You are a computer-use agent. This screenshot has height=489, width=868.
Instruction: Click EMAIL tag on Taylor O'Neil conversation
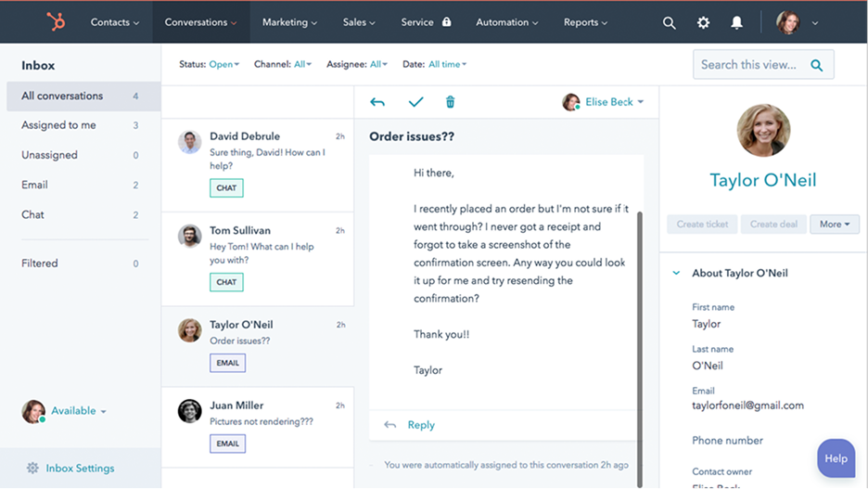[227, 363]
